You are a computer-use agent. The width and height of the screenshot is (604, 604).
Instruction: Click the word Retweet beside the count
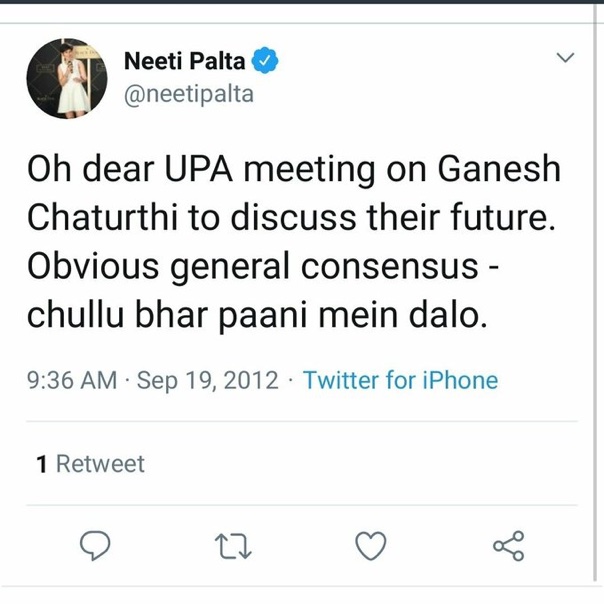click(100, 464)
